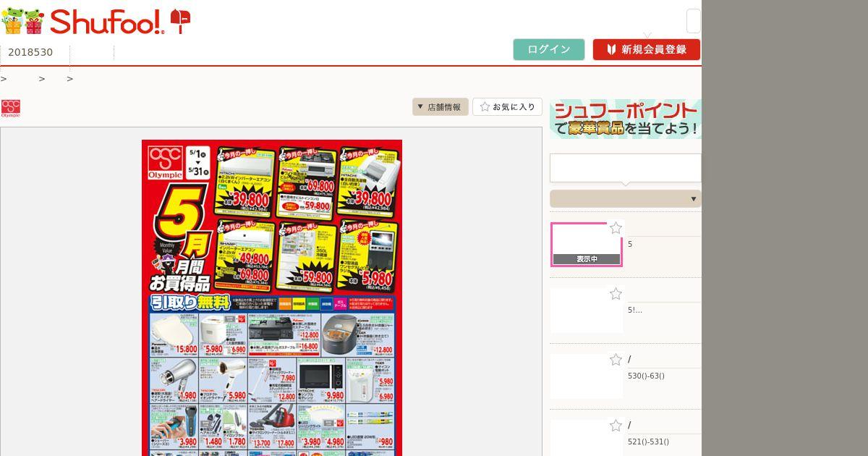Open the flyer thumbnail labeled 530()-63()
The image size is (868, 456).
[587, 376]
